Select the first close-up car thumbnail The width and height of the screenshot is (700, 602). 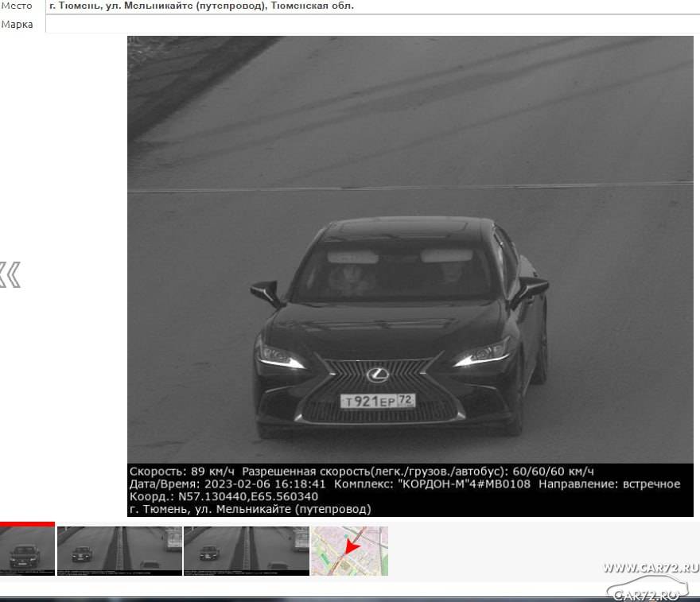27,549
